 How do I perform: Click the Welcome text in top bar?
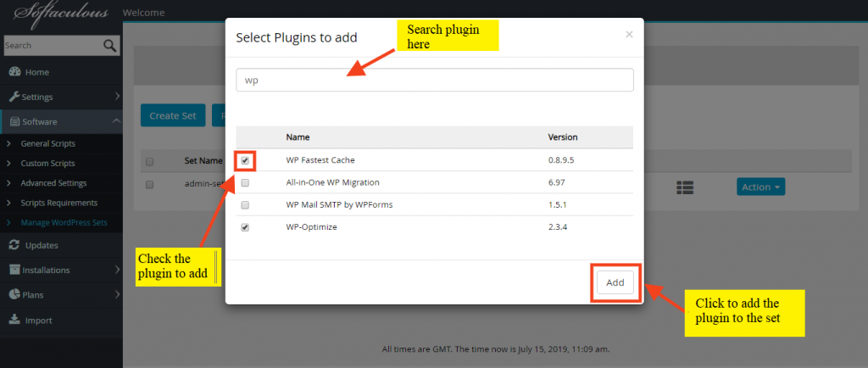143,12
